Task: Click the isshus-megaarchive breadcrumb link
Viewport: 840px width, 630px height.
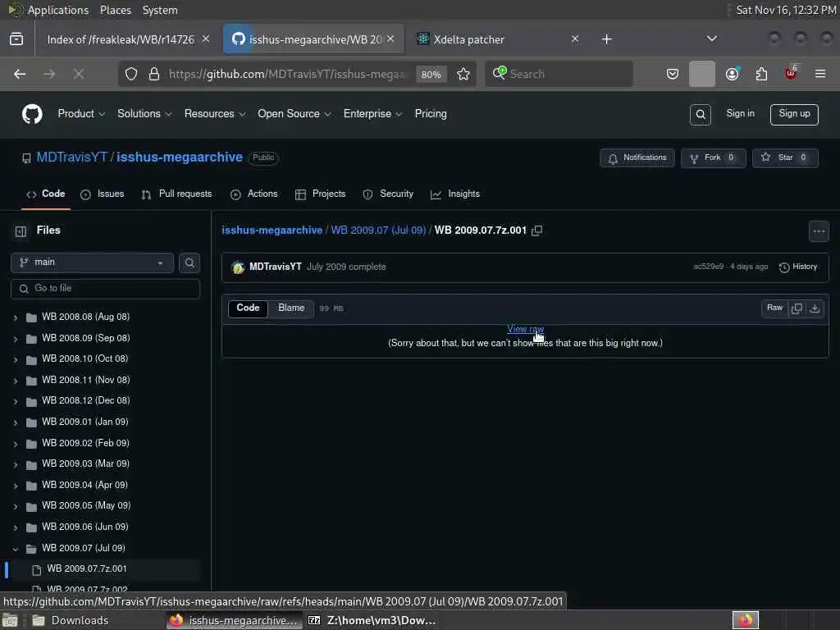Action: pyautogui.click(x=272, y=231)
